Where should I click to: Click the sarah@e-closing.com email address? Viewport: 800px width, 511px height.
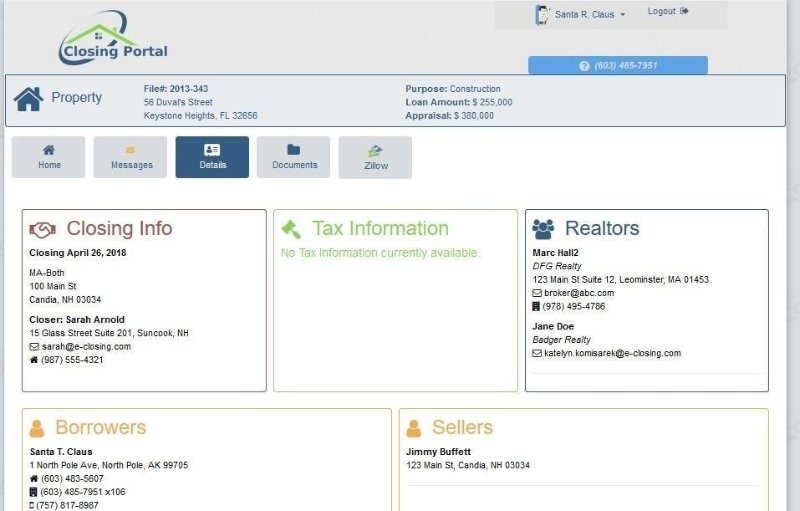coord(86,347)
